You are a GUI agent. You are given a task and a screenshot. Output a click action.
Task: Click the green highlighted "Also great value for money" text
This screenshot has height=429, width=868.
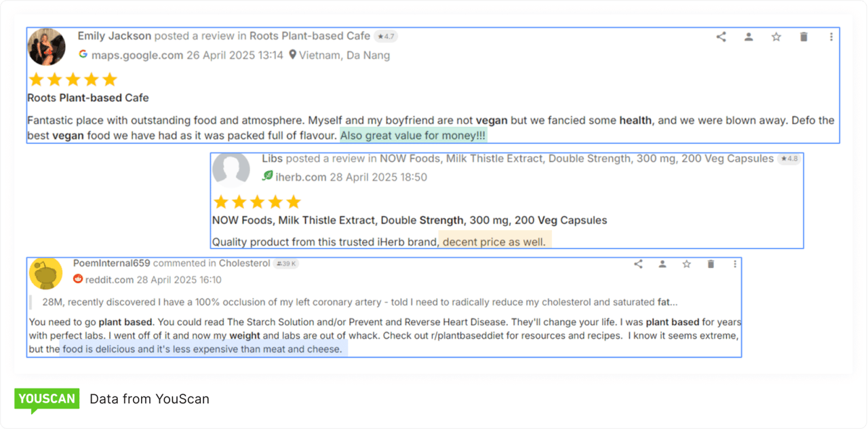coord(413,136)
